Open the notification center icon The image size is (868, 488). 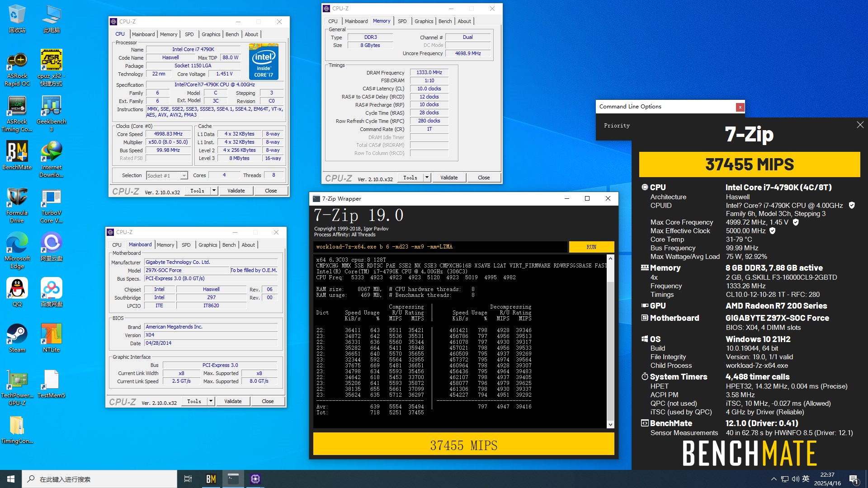coord(854,479)
